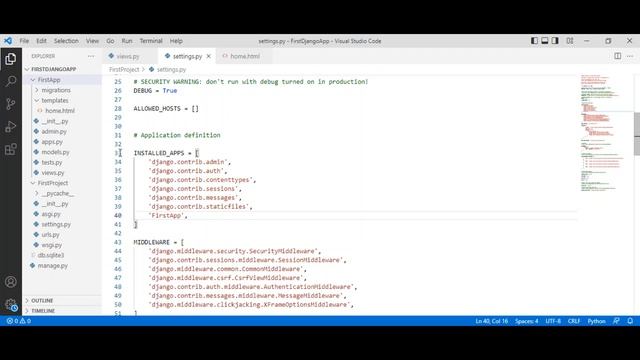Toggle bottom panel layout icon

click(x=544, y=41)
